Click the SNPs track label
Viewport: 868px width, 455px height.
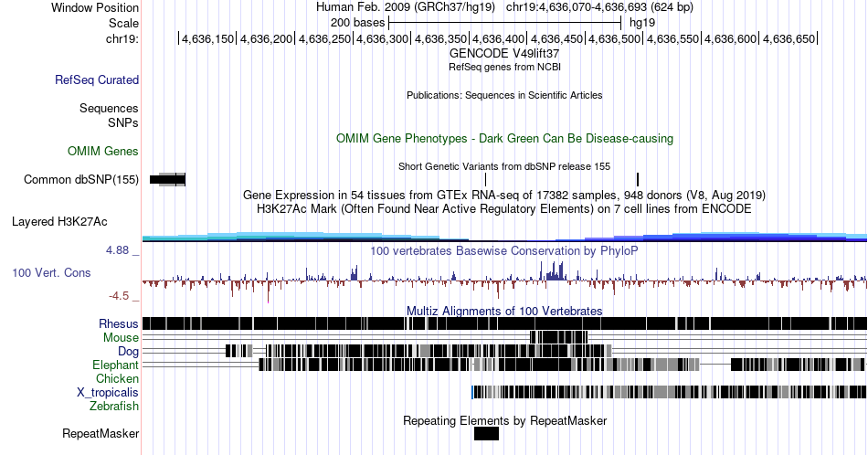[x=123, y=122]
